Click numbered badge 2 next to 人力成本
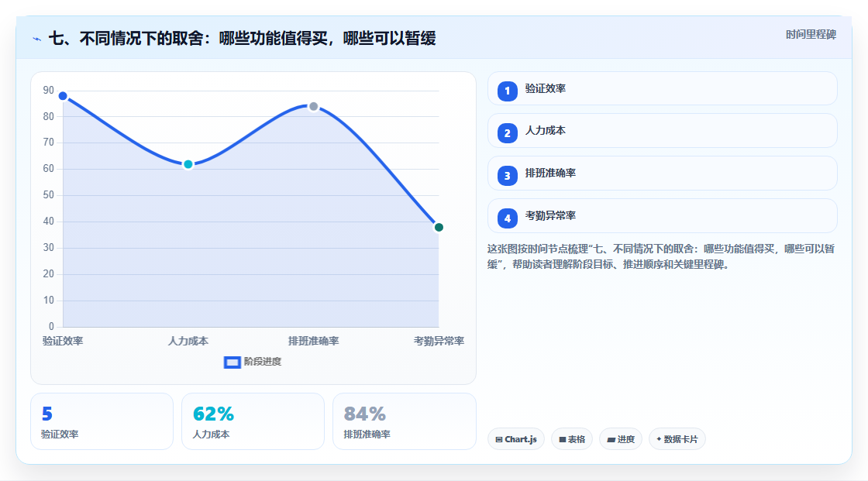The height and width of the screenshot is (481, 868). coord(507,133)
